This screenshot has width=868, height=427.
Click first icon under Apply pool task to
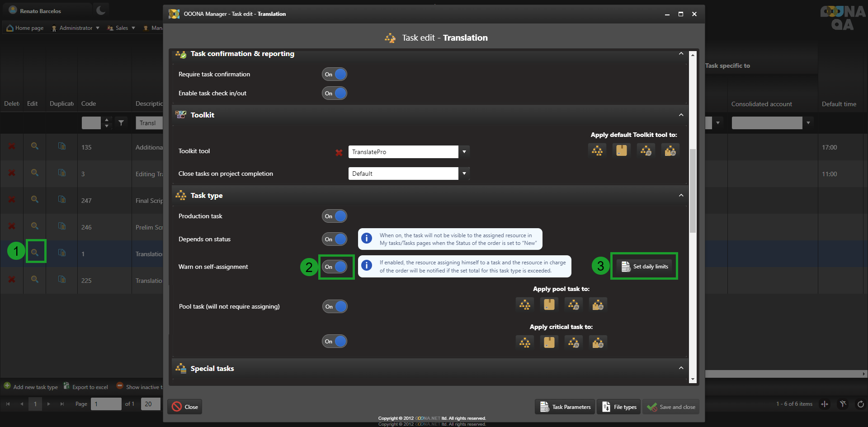(525, 305)
